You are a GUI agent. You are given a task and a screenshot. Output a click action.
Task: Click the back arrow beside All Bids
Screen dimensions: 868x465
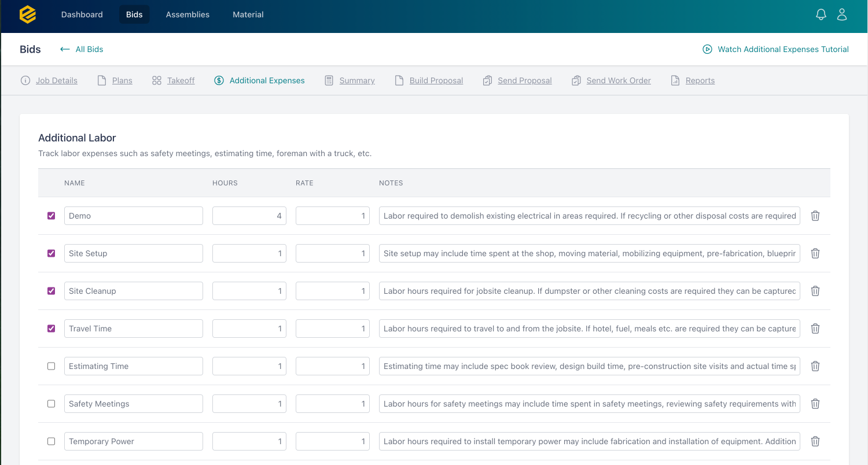(65, 49)
